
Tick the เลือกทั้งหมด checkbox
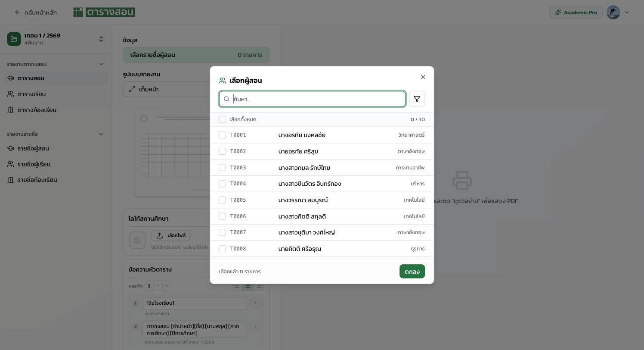coord(223,119)
